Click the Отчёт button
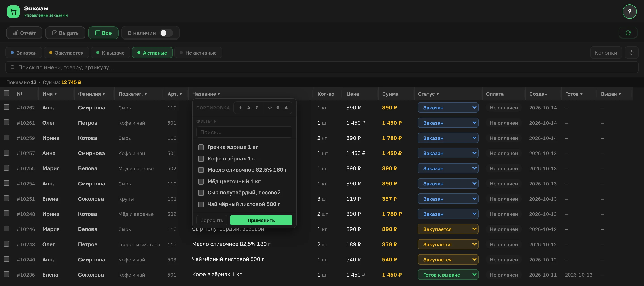Screen dimensions: 644x286 tap(24, 33)
